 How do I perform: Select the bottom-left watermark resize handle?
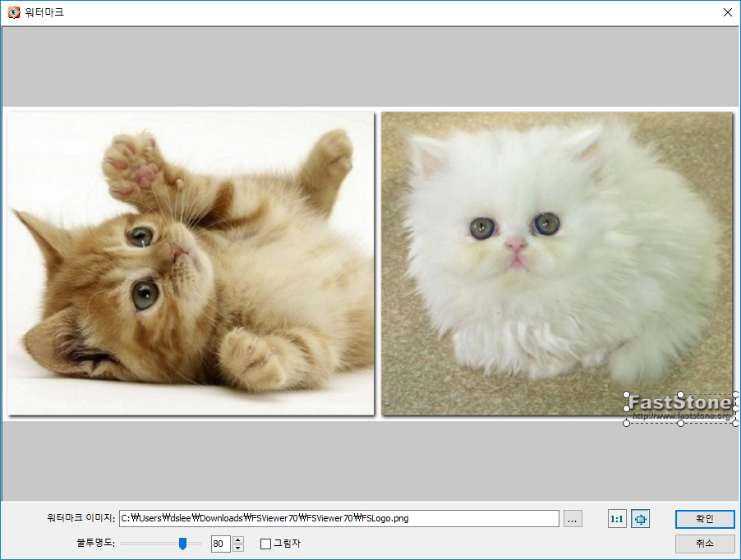coord(627,423)
